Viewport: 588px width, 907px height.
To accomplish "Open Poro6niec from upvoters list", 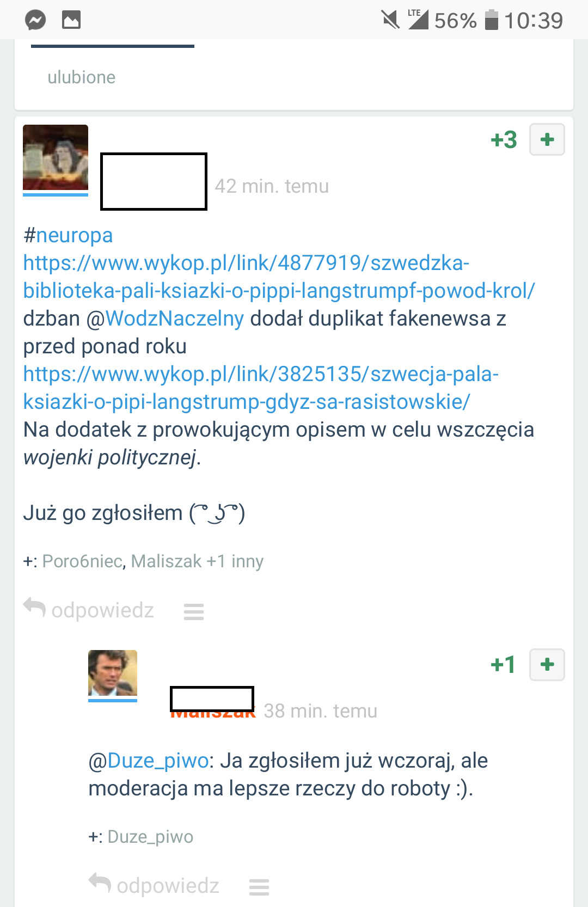I will pos(82,561).
